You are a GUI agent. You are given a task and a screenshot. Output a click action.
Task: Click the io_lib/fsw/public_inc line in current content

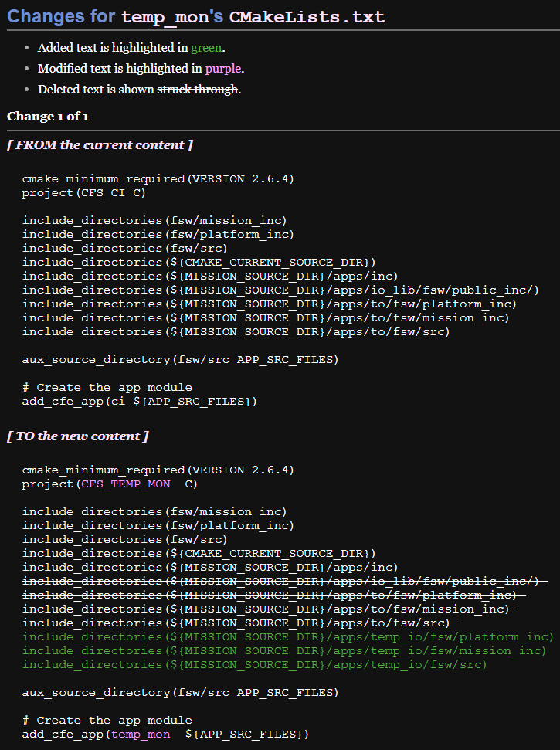pyautogui.click(x=280, y=290)
